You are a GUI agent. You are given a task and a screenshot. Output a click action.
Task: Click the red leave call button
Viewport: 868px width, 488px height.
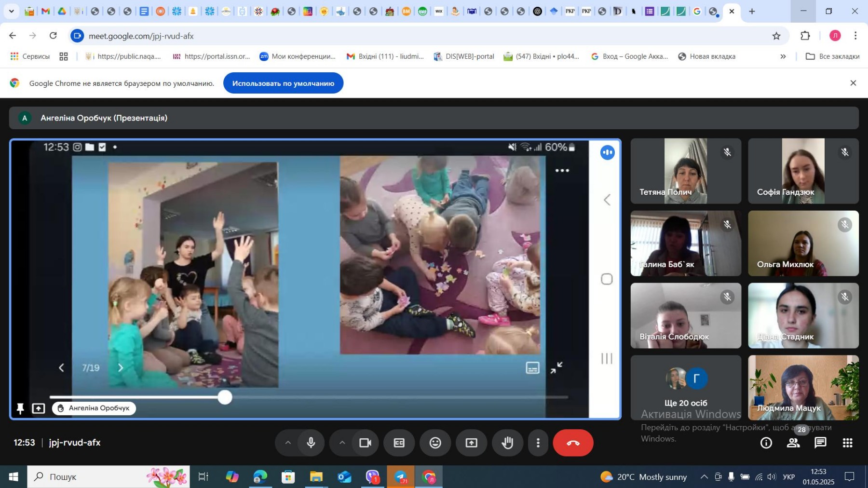(x=573, y=443)
